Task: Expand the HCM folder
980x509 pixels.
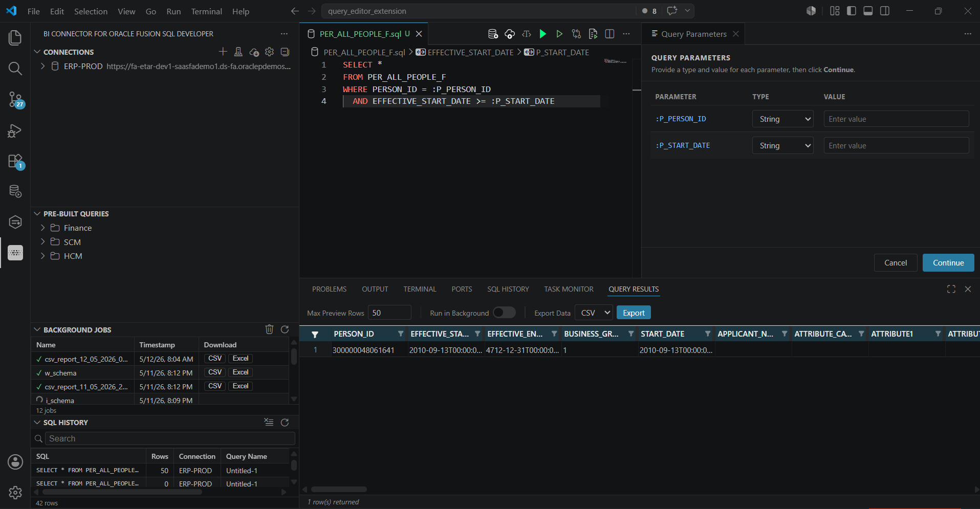Action: tap(42, 256)
